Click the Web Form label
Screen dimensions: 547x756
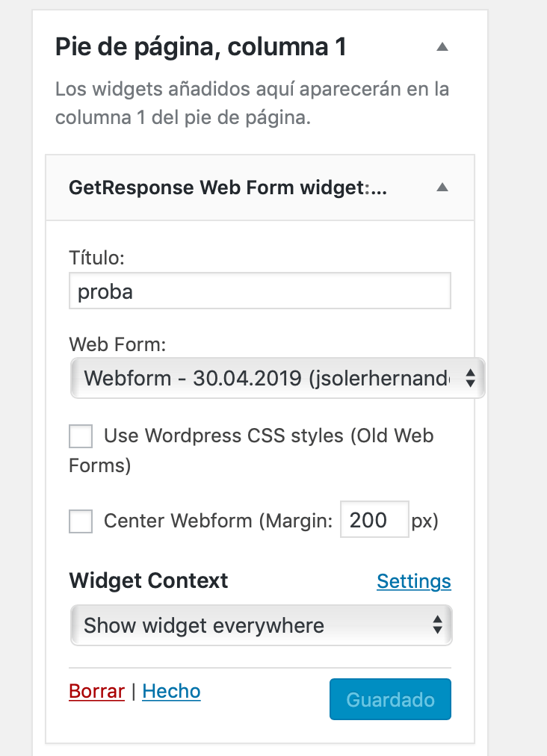117,344
